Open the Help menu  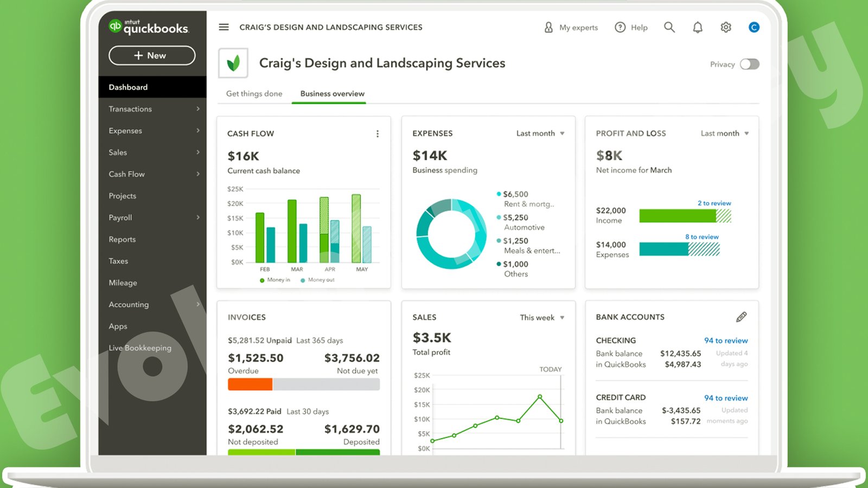tap(631, 27)
